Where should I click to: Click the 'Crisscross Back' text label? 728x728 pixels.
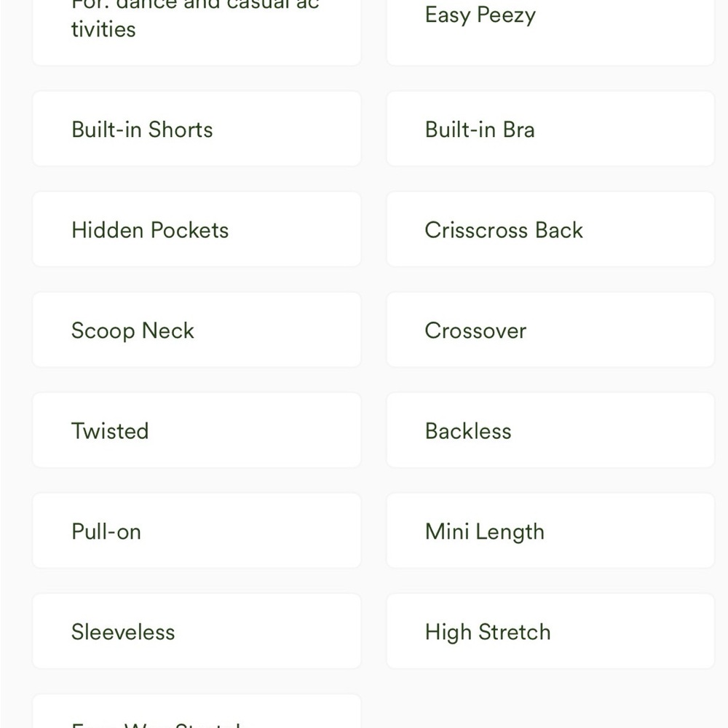pyautogui.click(x=504, y=230)
